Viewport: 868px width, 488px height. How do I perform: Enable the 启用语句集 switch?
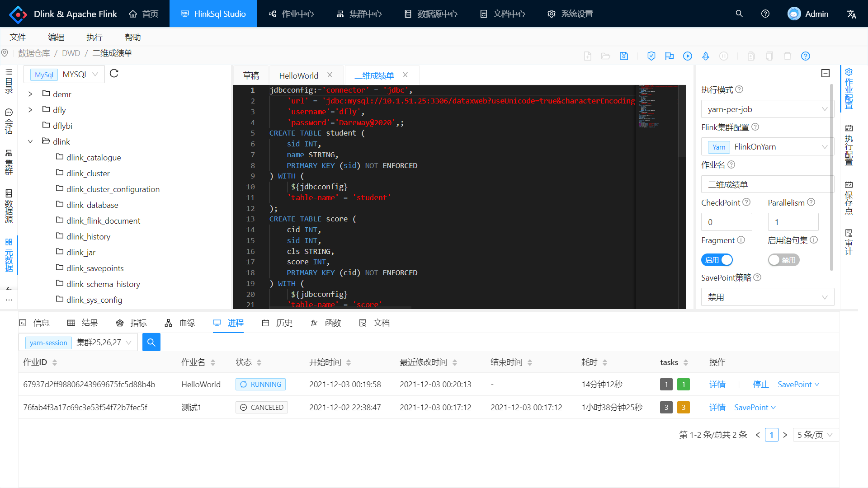(783, 260)
